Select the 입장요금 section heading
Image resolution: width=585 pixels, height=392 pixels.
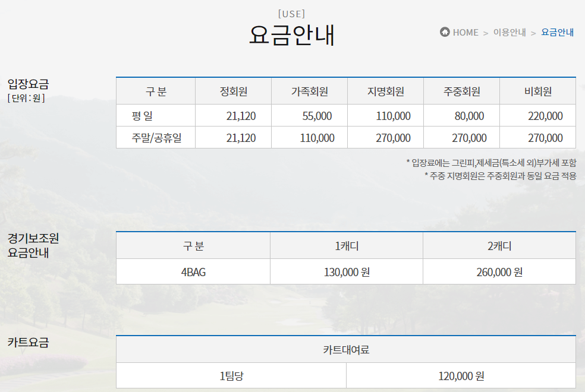29,84
